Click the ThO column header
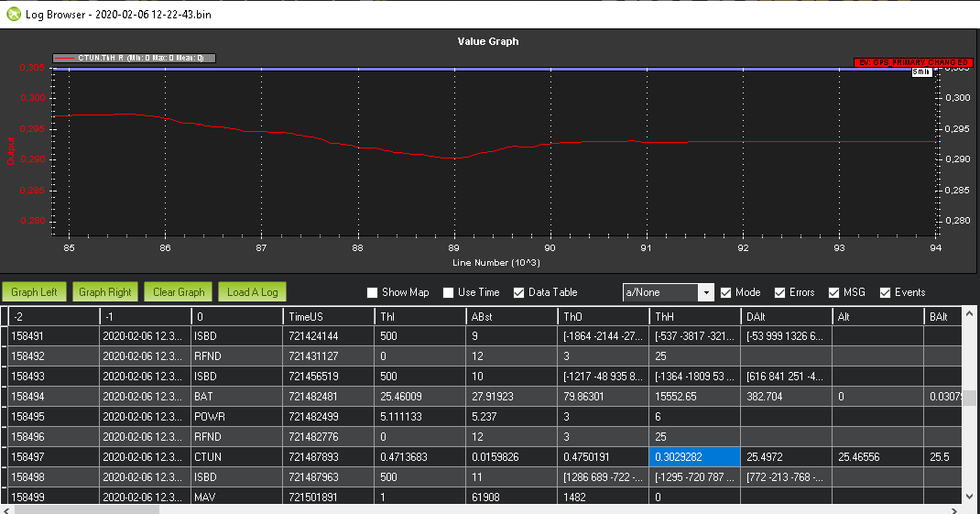Image resolution: width=980 pixels, height=514 pixels. tap(604, 316)
